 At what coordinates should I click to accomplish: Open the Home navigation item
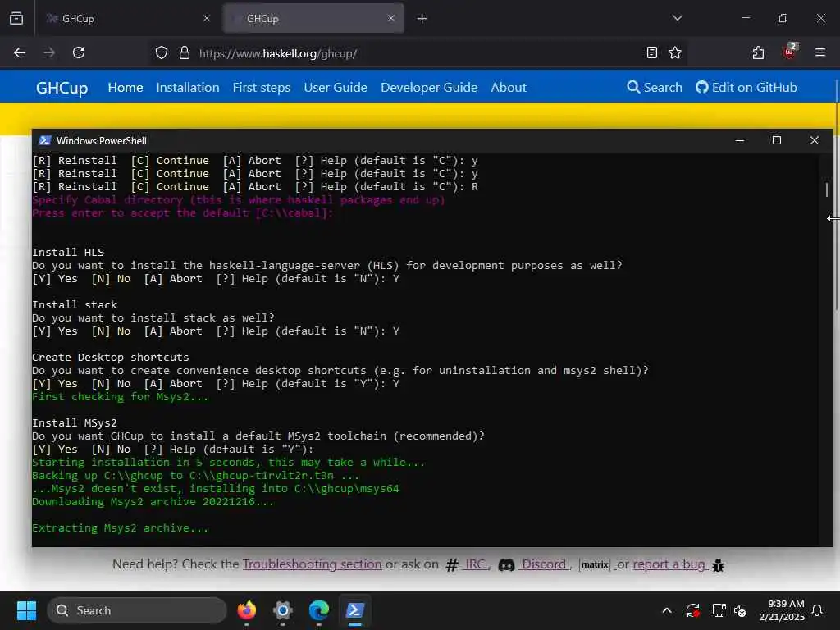(126, 87)
